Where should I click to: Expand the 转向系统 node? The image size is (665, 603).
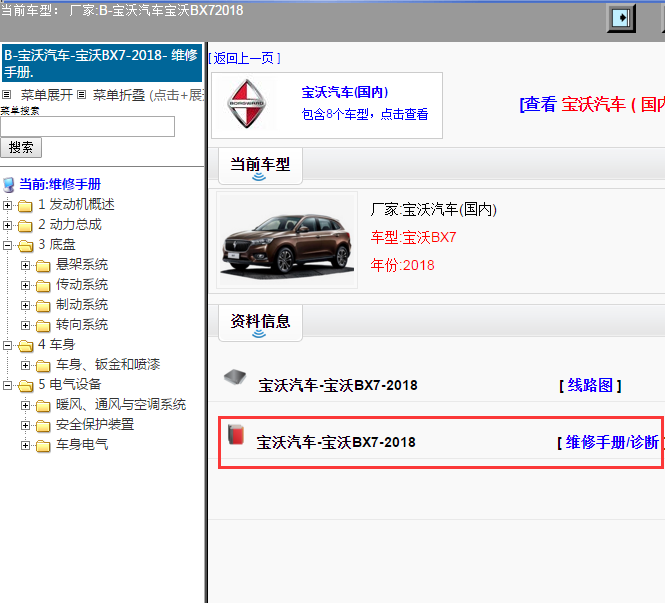tap(25, 325)
